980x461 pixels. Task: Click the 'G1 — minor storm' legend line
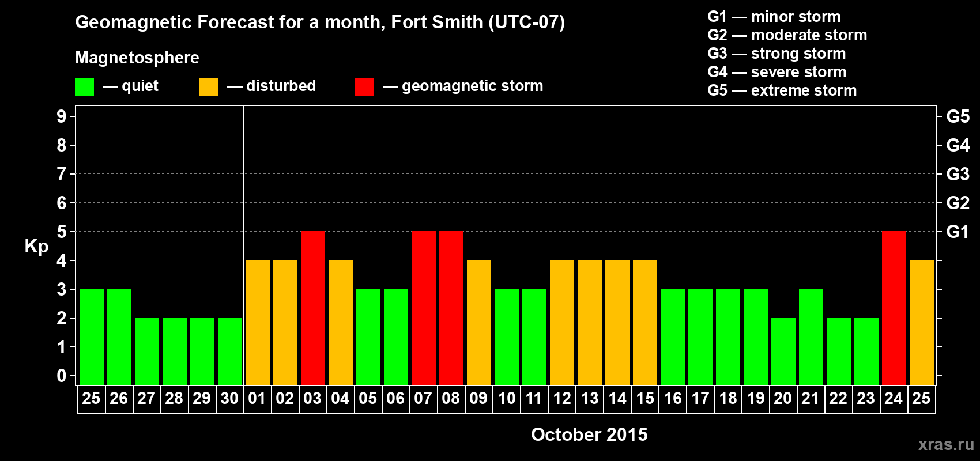774,17
